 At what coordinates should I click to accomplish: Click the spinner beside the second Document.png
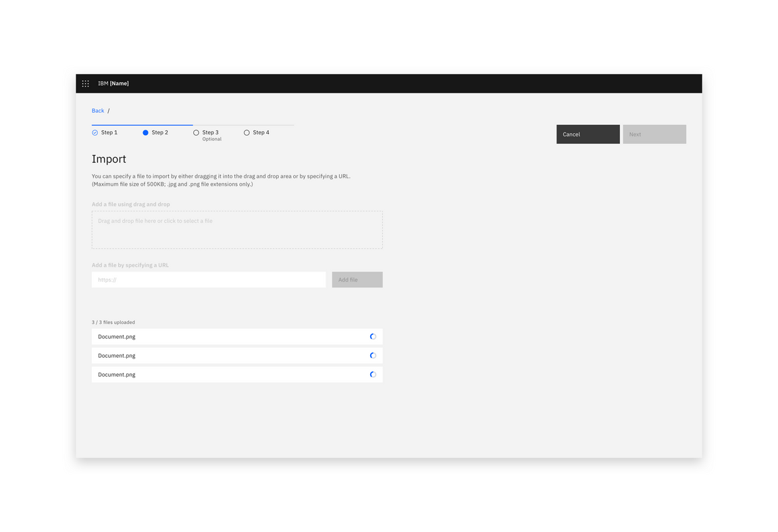pos(373,355)
